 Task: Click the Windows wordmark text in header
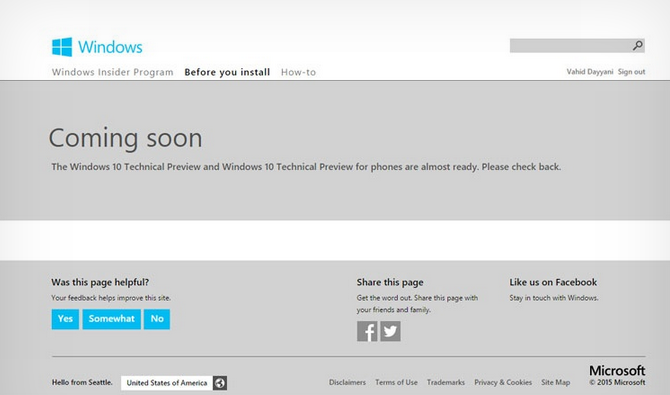click(x=110, y=47)
